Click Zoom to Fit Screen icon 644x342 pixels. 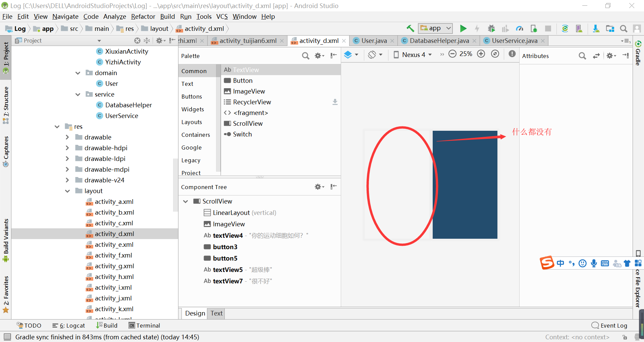tap(495, 54)
